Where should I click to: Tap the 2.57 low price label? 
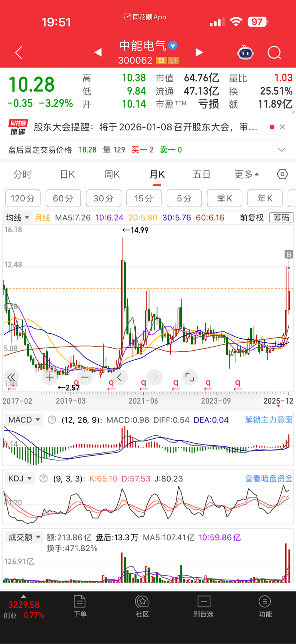pos(69,387)
